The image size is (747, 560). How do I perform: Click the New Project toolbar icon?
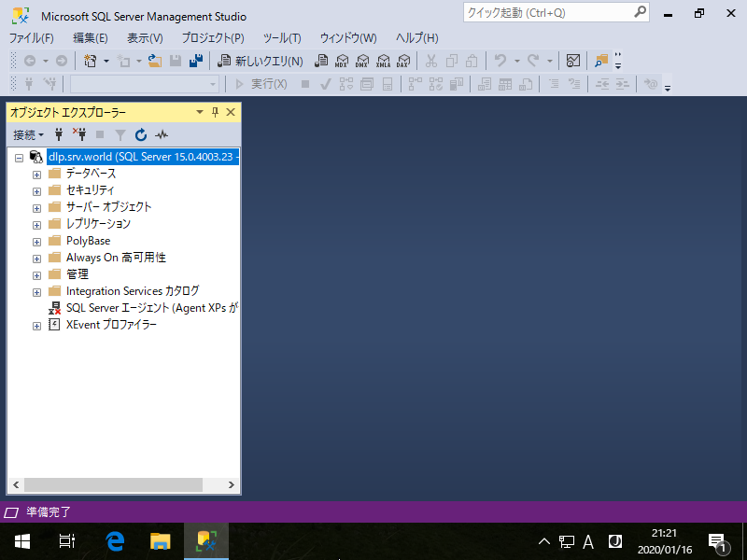pyautogui.click(x=90, y=61)
